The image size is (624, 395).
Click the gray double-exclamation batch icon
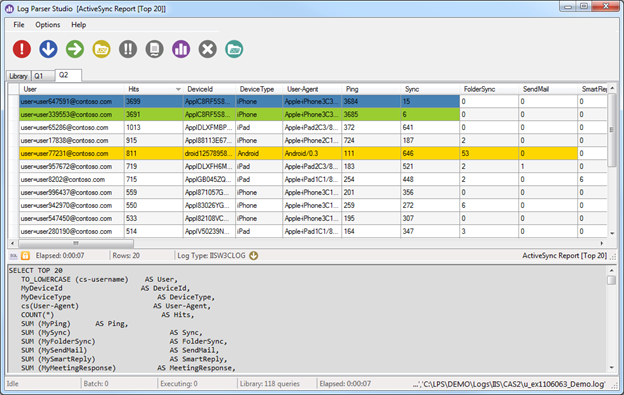click(x=128, y=49)
